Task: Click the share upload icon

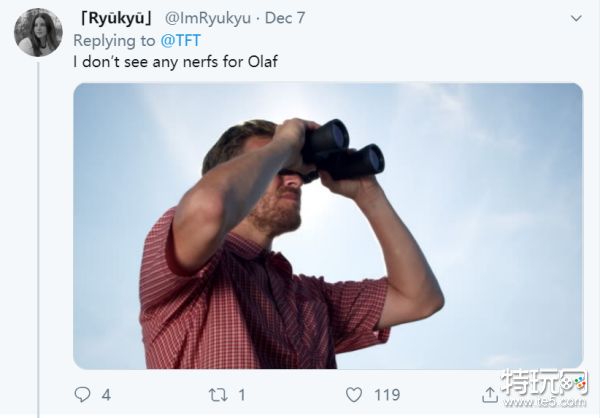Action: tap(487, 393)
